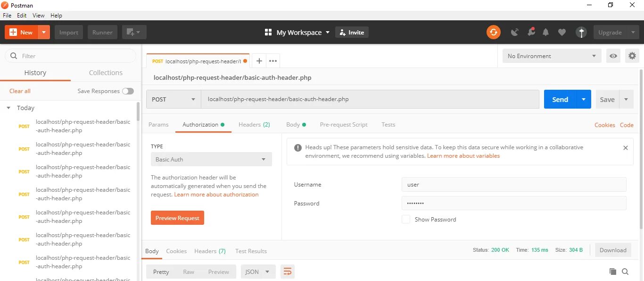Open the Help menu
The image size is (644, 281).
point(56,16)
